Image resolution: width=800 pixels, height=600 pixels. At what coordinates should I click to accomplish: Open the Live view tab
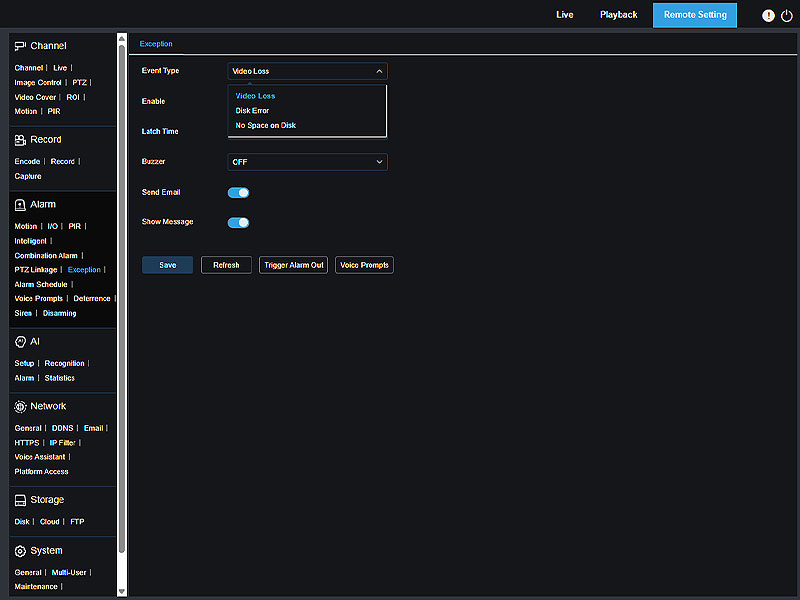[565, 15]
